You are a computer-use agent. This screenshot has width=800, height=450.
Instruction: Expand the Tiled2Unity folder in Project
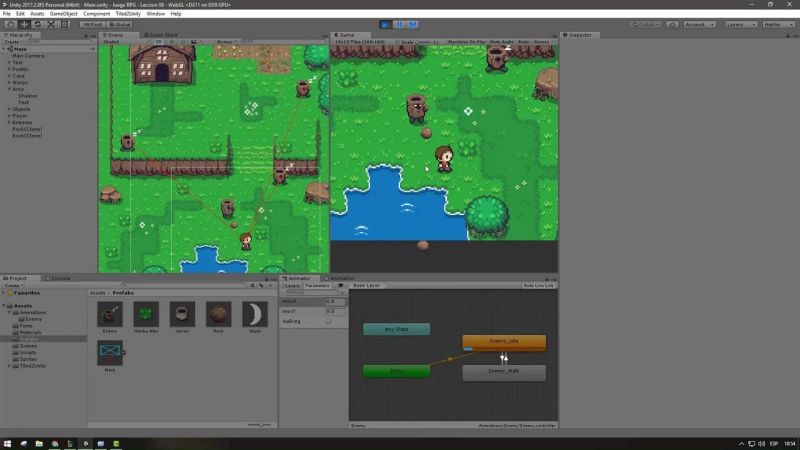[x=9, y=366]
